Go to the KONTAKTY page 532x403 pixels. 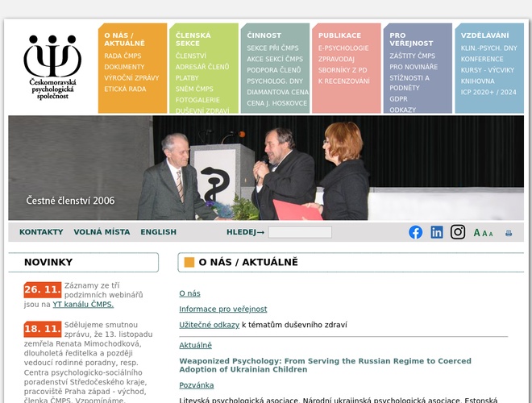tap(41, 232)
